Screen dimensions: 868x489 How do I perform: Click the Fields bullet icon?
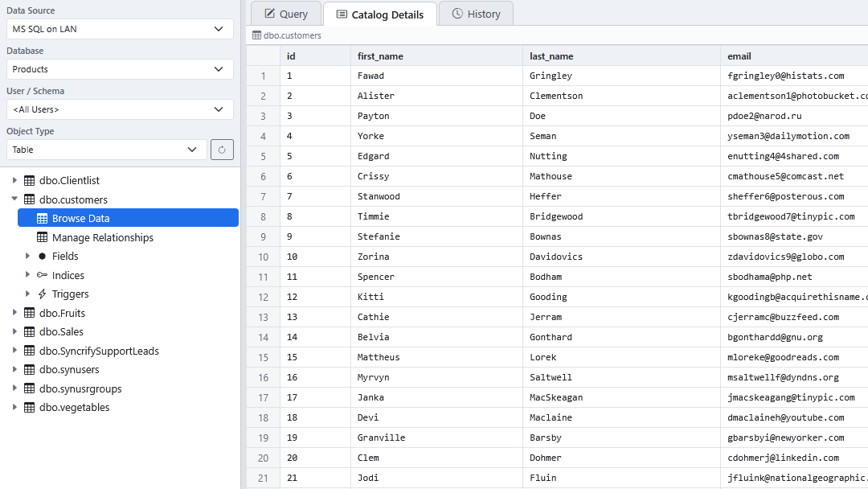click(x=42, y=256)
